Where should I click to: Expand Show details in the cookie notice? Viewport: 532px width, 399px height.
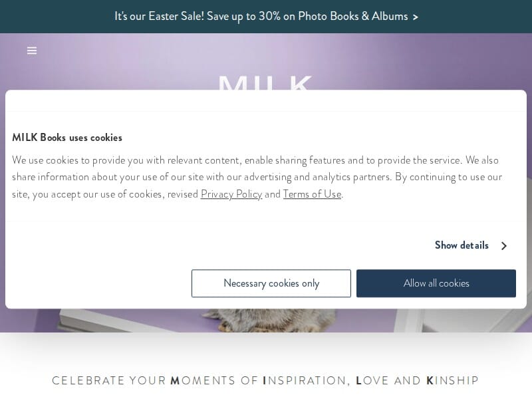(462, 245)
